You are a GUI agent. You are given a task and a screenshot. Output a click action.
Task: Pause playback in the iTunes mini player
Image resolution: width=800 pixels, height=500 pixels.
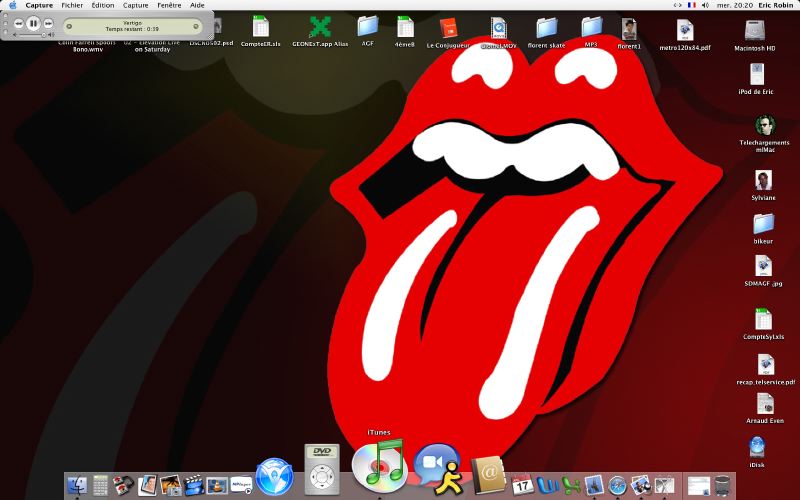pos(33,23)
